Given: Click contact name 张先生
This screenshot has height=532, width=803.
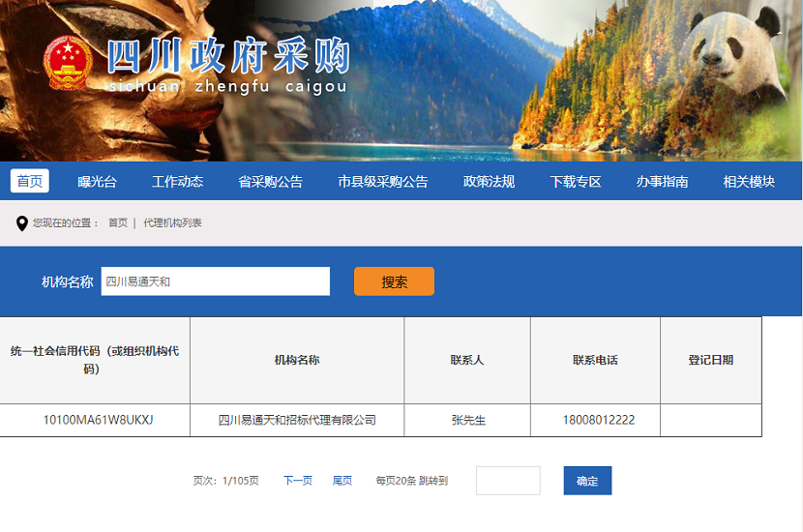Looking at the screenshot, I should click(468, 420).
